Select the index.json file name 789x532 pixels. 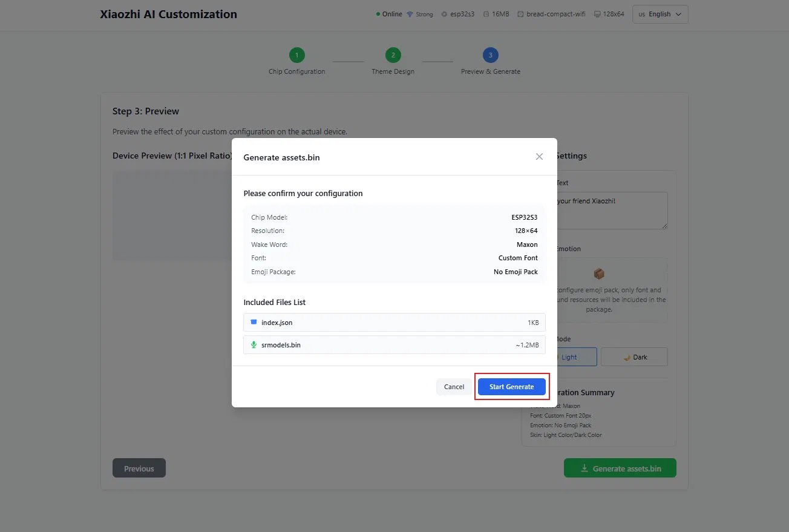point(277,323)
